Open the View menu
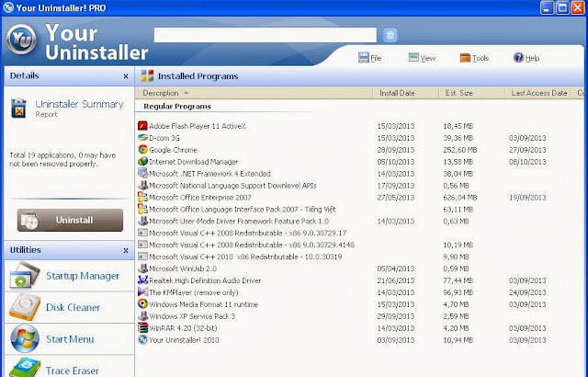This screenshot has height=377, width=588. click(x=422, y=58)
